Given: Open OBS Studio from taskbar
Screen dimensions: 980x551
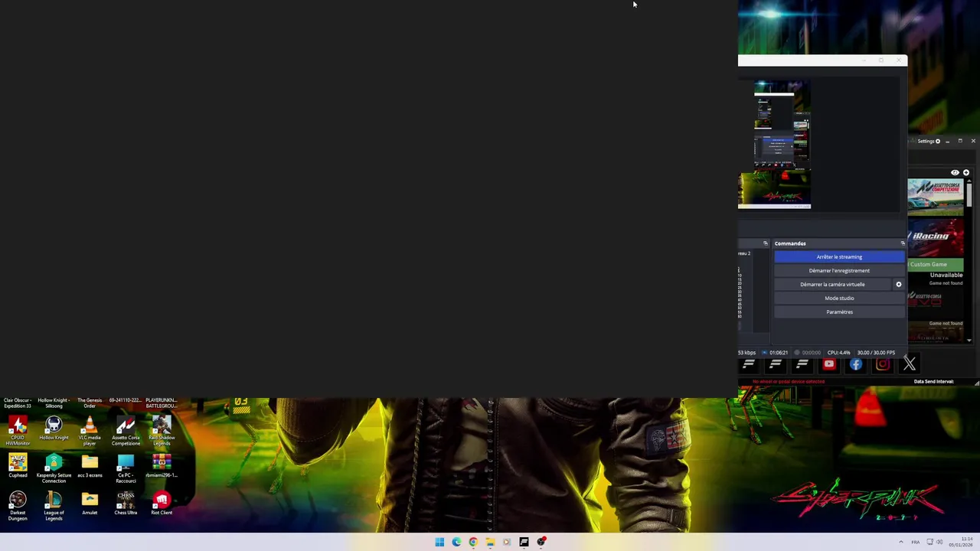Looking at the screenshot, I should 541,542.
